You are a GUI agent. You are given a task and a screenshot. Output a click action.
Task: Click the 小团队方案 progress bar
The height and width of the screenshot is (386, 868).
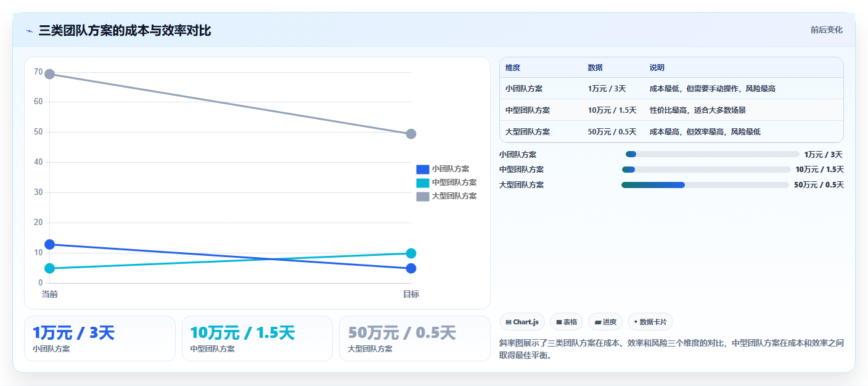(x=713, y=155)
